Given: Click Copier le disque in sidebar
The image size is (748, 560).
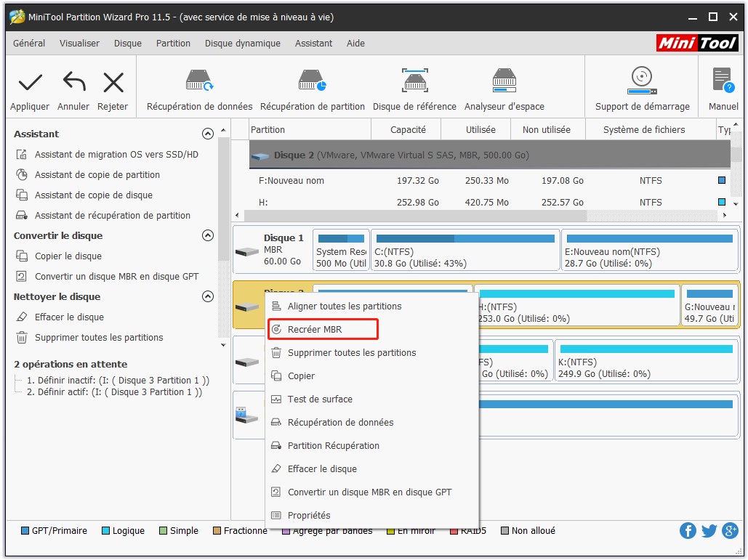Looking at the screenshot, I should 68,256.
